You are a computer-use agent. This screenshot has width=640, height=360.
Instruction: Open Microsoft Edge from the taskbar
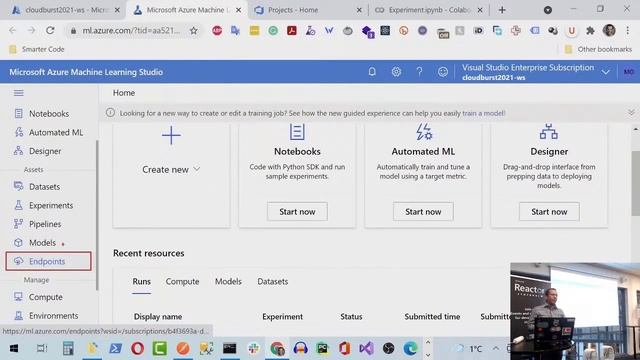tap(410, 348)
